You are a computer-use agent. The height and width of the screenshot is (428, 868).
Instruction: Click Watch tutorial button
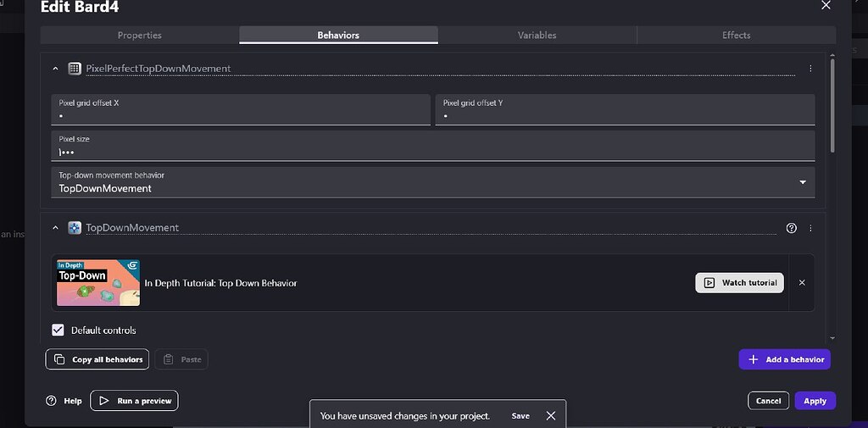pyautogui.click(x=739, y=283)
